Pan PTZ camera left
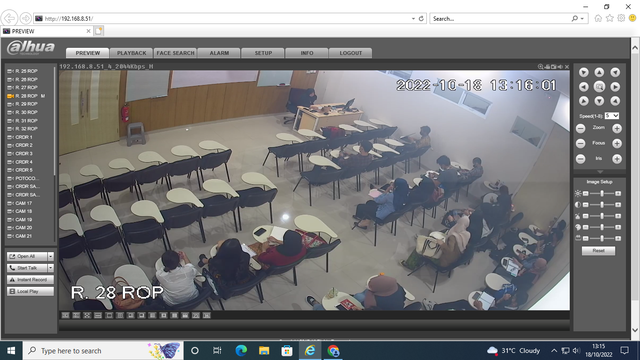The height and width of the screenshot is (360, 640). tap(584, 87)
